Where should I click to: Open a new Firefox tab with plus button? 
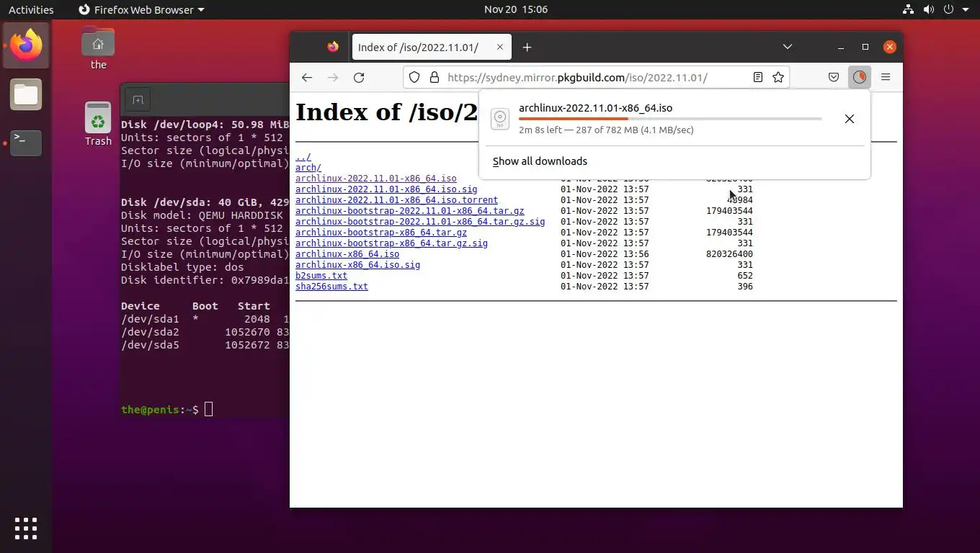coord(527,47)
